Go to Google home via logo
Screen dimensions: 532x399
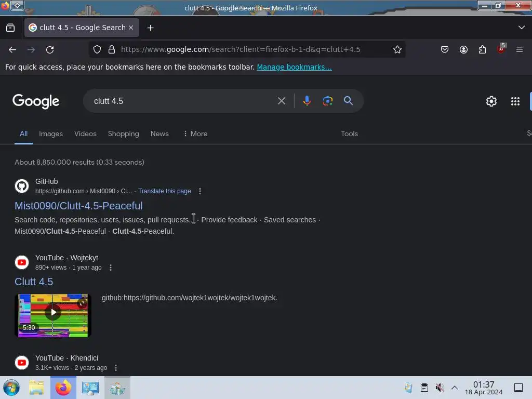pos(36,101)
